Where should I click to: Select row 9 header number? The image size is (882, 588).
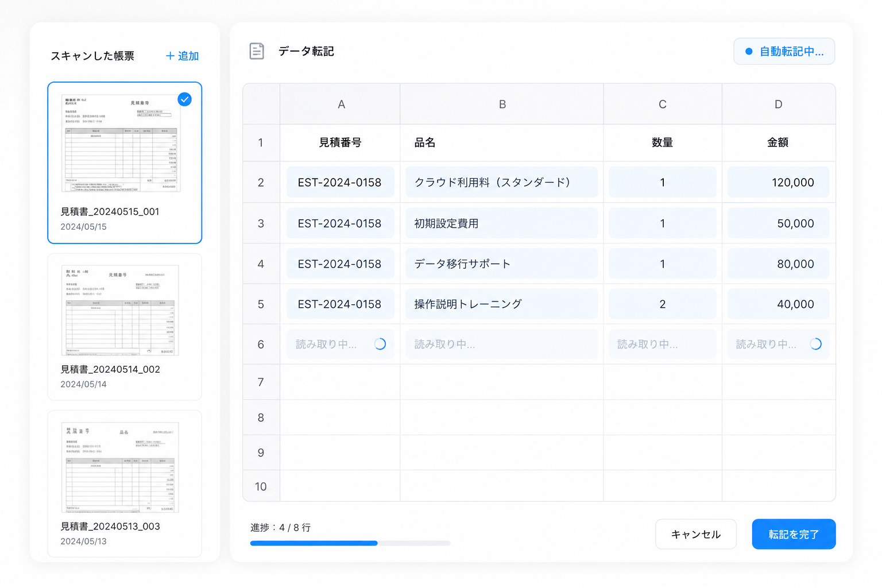261,452
